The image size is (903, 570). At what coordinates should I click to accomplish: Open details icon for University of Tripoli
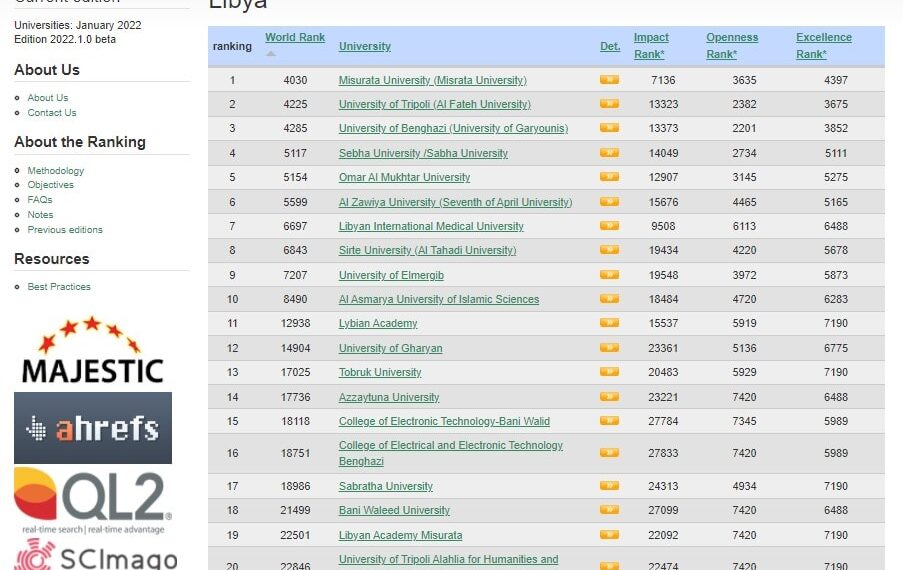[609, 104]
